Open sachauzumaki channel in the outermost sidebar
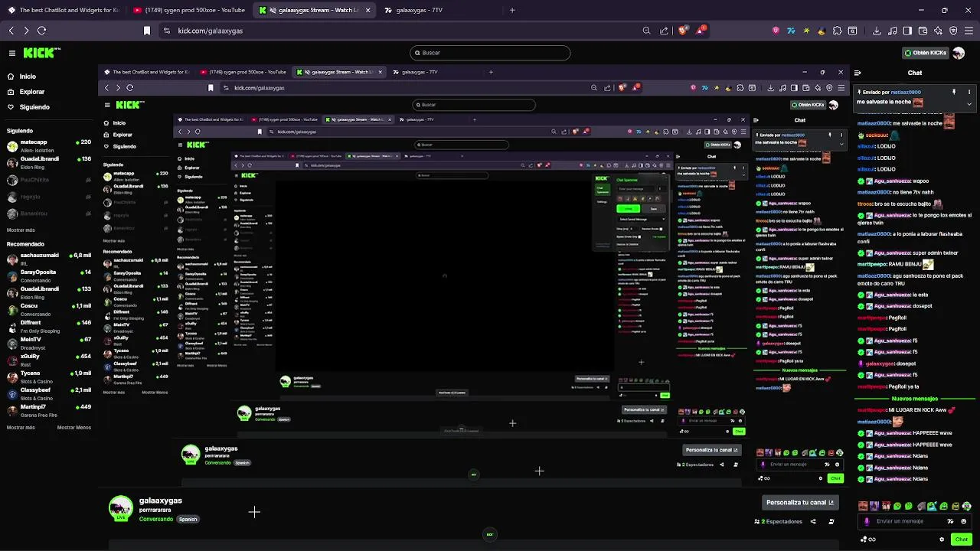Viewport: 980px width, 551px height. (x=49, y=259)
